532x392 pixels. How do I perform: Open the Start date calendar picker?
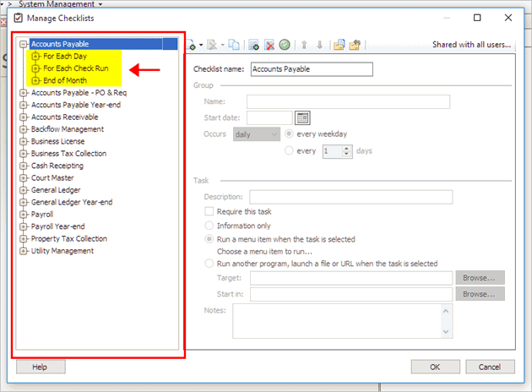[x=302, y=117]
